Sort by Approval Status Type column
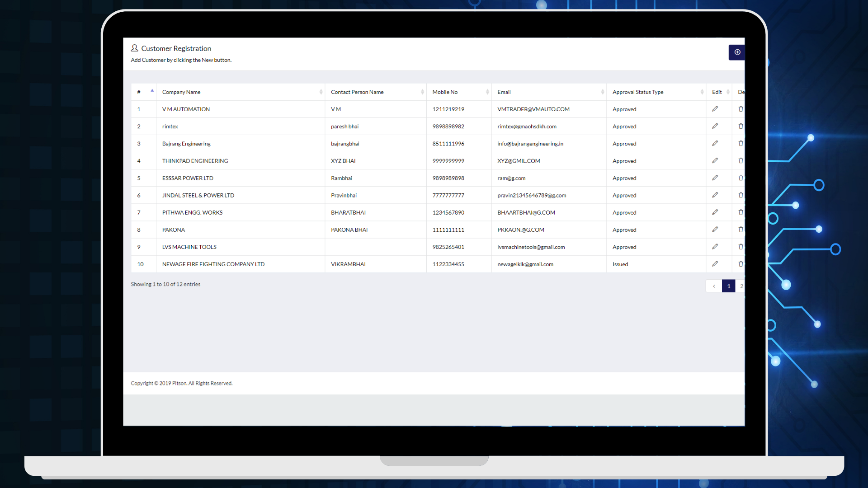This screenshot has height=488, width=868. tap(656, 92)
